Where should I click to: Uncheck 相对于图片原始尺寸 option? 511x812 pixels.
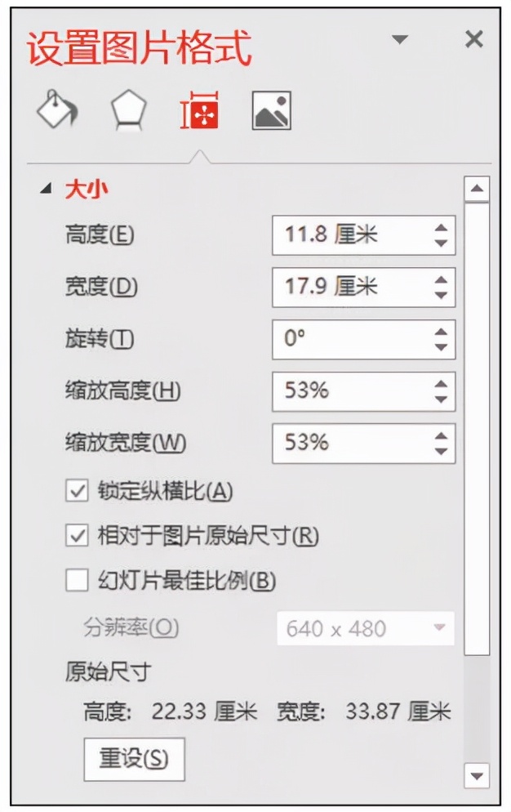[x=78, y=536]
